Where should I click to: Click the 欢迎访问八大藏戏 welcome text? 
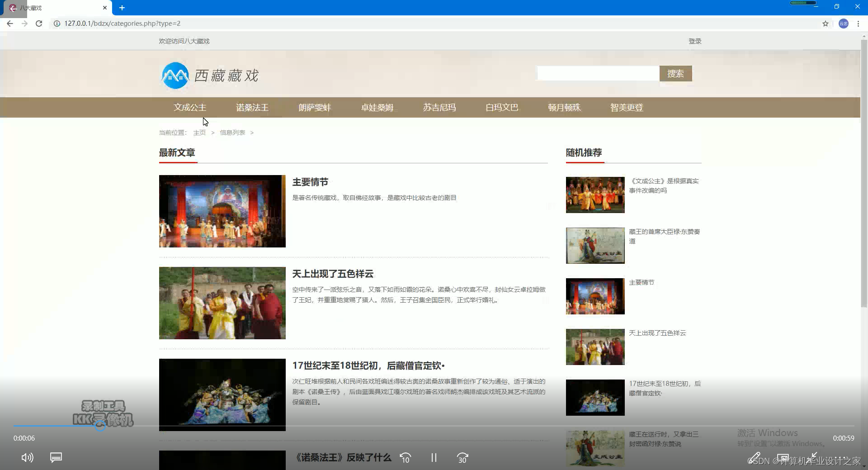[x=184, y=41]
